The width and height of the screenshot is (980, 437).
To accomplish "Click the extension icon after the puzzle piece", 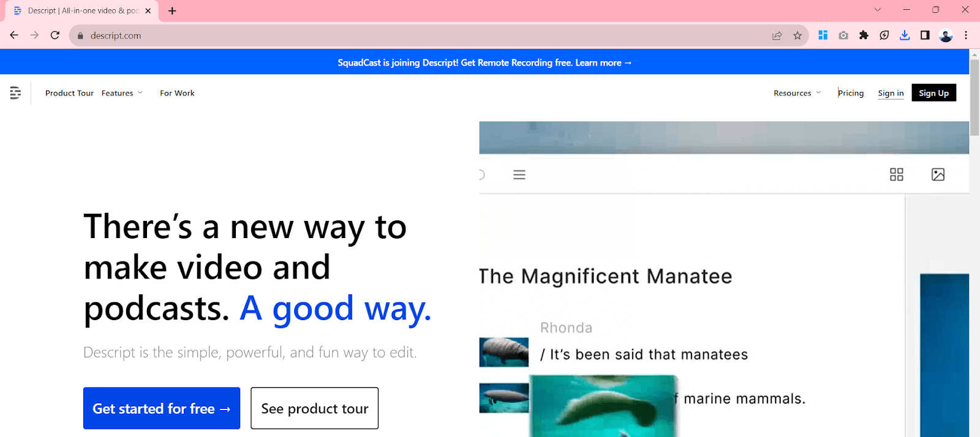I will pyautogui.click(x=884, y=35).
